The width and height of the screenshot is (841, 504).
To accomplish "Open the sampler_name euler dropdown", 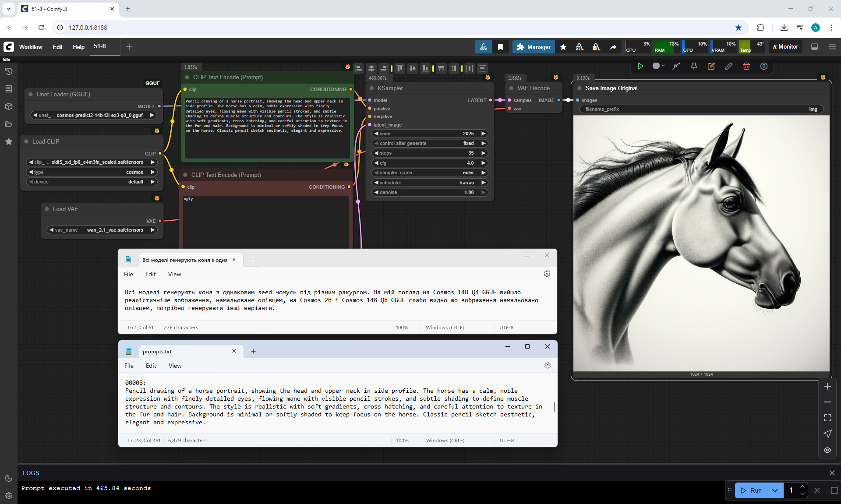I will [x=429, y=173].
